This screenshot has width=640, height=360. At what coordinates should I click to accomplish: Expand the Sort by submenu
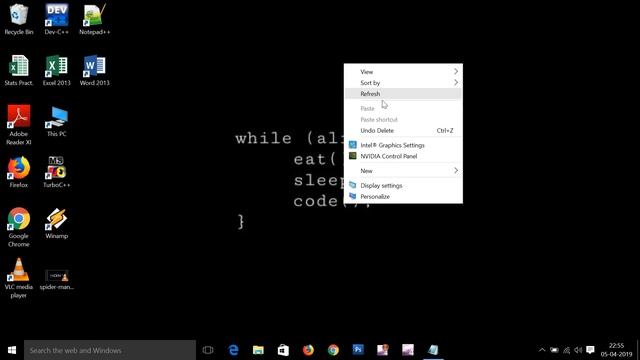click(403, 83)
